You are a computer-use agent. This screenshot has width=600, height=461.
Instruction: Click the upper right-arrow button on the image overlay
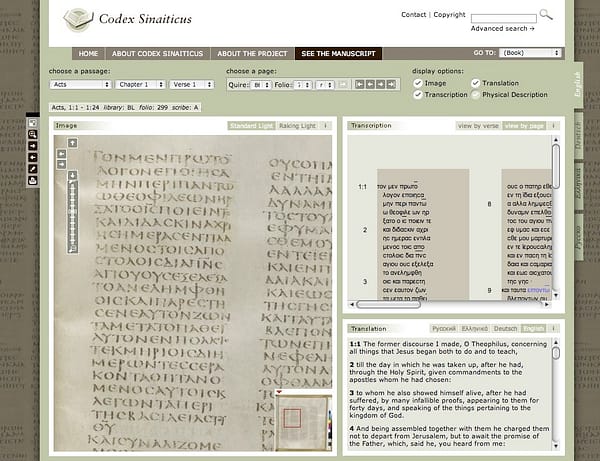coord(61,154)
